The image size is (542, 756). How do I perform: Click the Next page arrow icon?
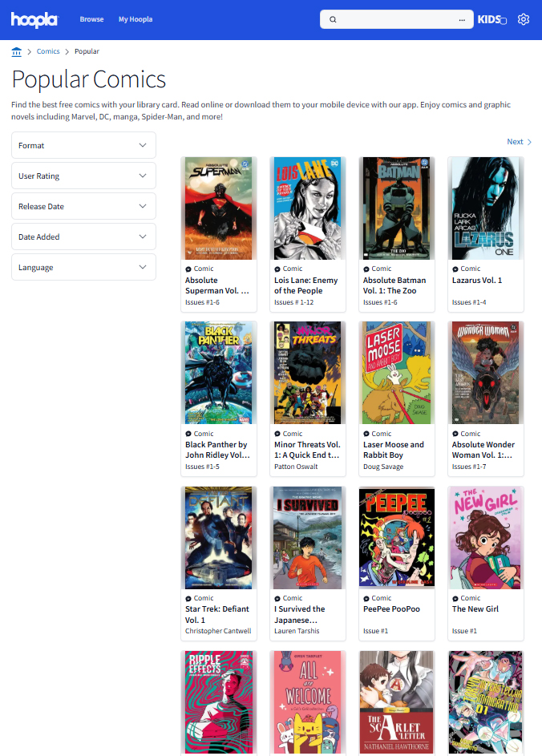pyautogui.click(x=529, y=142)
